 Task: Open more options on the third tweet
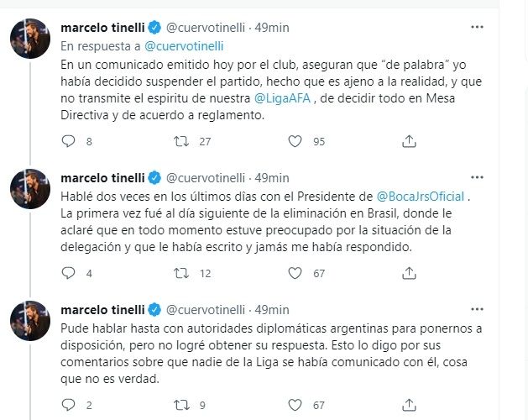tap(477, 310)
